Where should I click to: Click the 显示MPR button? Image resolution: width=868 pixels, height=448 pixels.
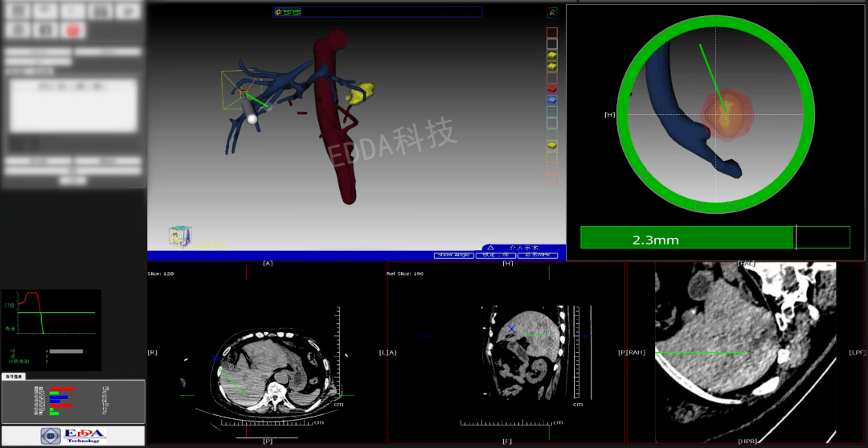[538, 255]
